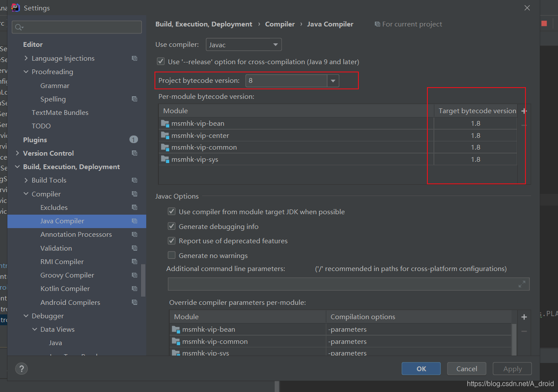Screen dimensions: 558x392
Task: Open the Use compiler Javac dropdown
Action: click(x=243, y=45)
